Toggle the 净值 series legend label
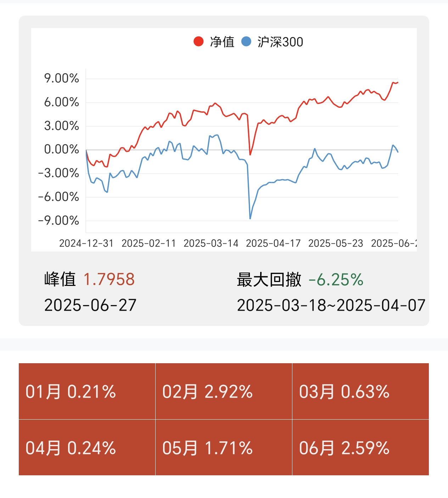The image size is (448, 498). click(x=222, y=42)
